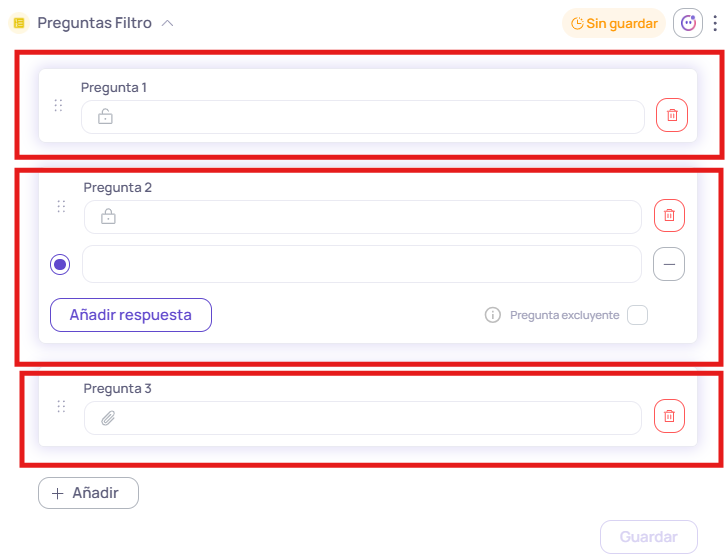This screenshot has height=558, width=726.
Task: Click Pregunta 3 drag handle dots
Action: (61, 406)
